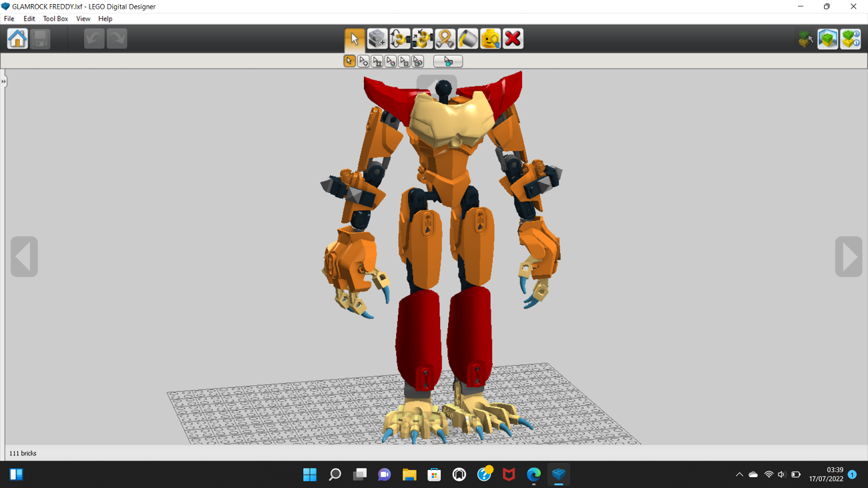The height and width of the screenshot is (488, 868).
Task: Open Task View in the taskbar
Action: coord(360,475)
